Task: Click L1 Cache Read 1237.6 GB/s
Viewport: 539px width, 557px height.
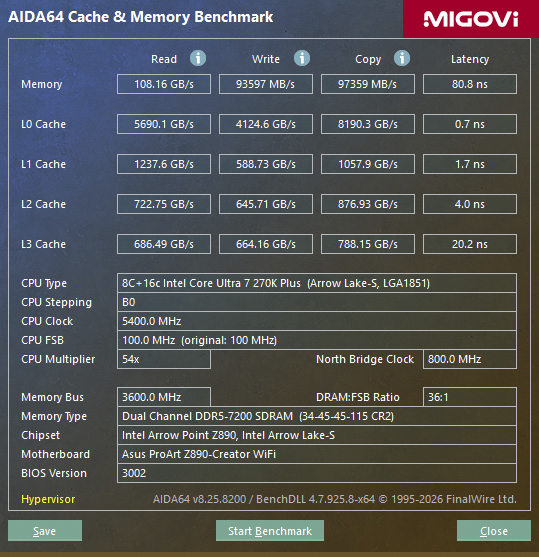Action: coord(164,164)
